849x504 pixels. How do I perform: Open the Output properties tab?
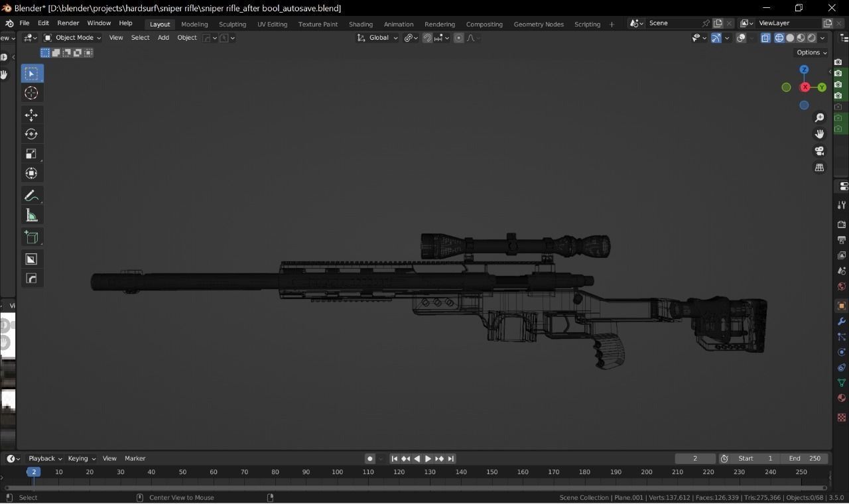click(842, 239)
